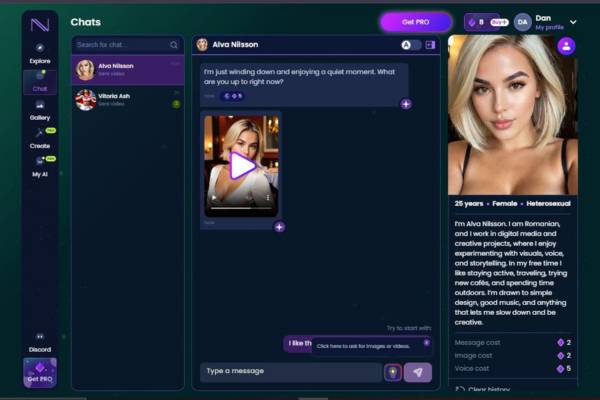Expand options with plus under text message
Screen dimensions: 600x400
tap(405, 104)
